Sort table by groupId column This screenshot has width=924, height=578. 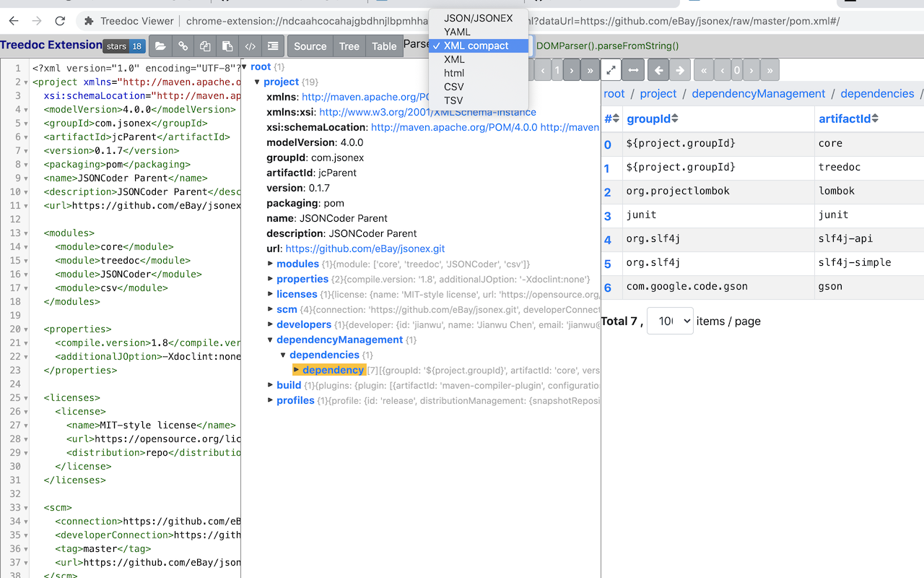[653, 118]
